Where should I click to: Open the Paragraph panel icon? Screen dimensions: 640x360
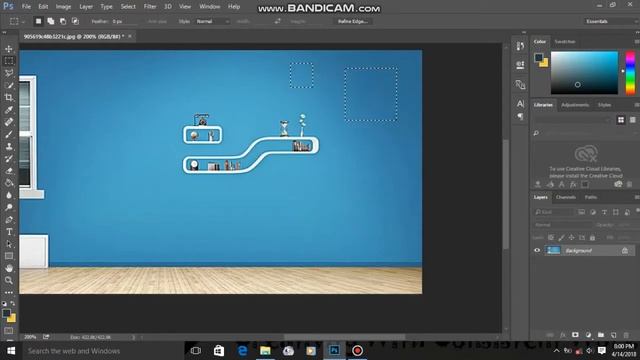tap(520, 117)
